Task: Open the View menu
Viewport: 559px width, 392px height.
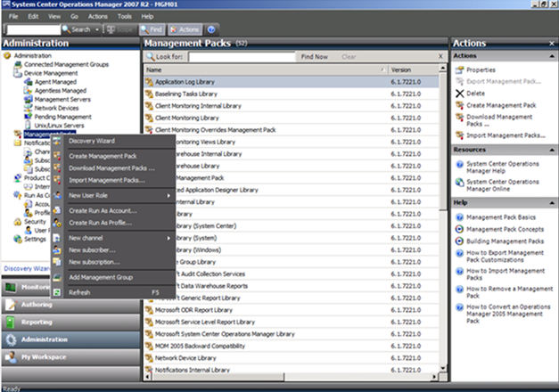Action: pos(54,16)
